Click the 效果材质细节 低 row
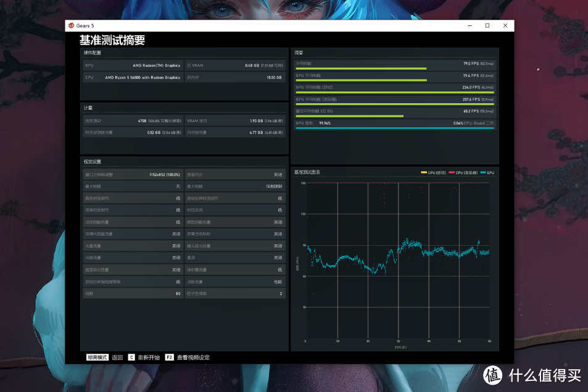Viewport: 588px width, 392px height. (x=133, y=210)
